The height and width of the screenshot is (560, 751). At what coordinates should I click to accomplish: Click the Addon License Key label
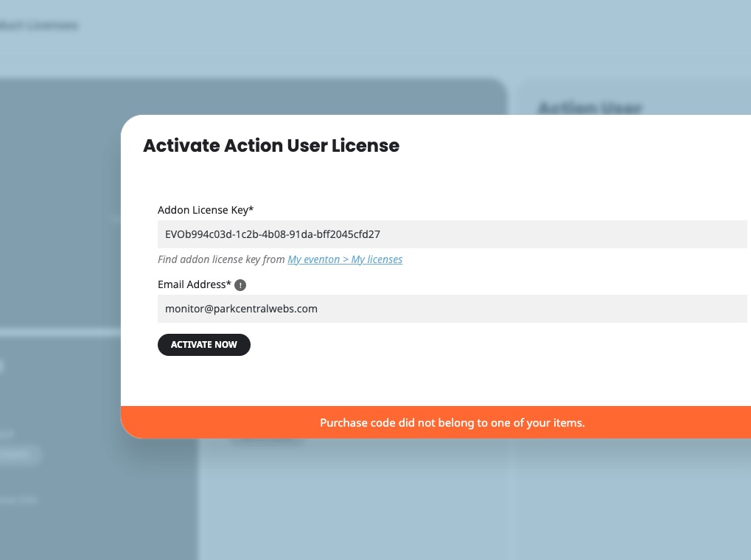click(x=206, y=210)
